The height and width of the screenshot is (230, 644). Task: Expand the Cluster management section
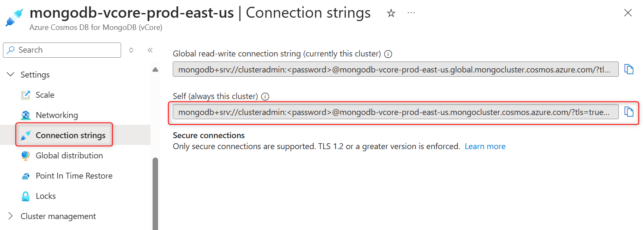coord(11,216)
